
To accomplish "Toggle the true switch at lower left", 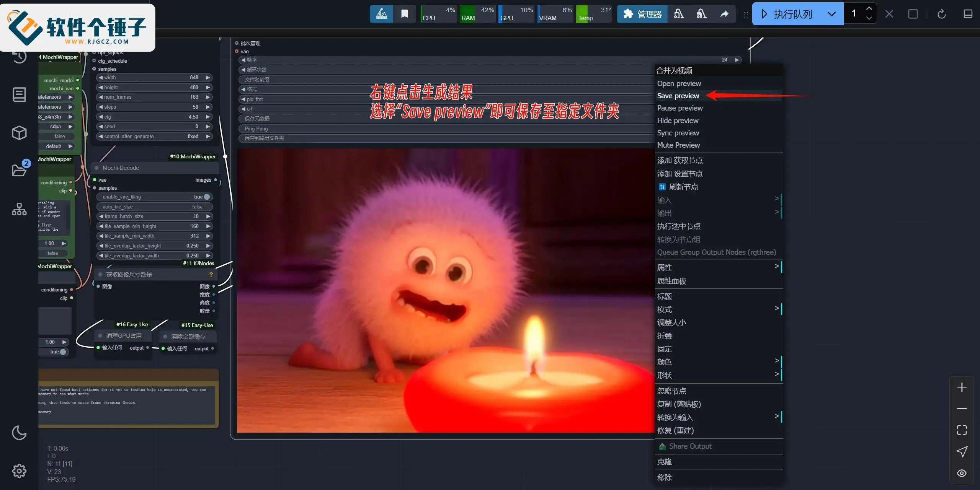I will click(54, 352).
